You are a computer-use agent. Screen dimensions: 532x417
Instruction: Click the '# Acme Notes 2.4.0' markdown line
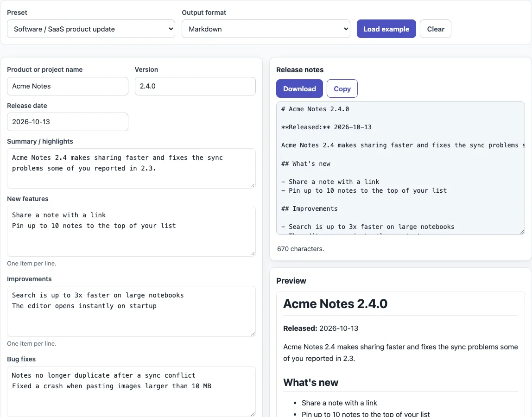click(315, 109)
